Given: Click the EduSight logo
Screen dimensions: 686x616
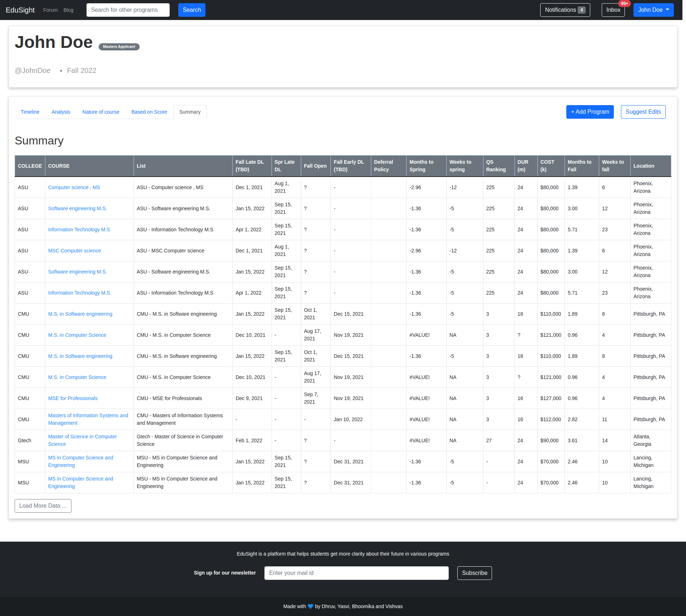Looking at the screenshot, I should [x=20, y=10].
